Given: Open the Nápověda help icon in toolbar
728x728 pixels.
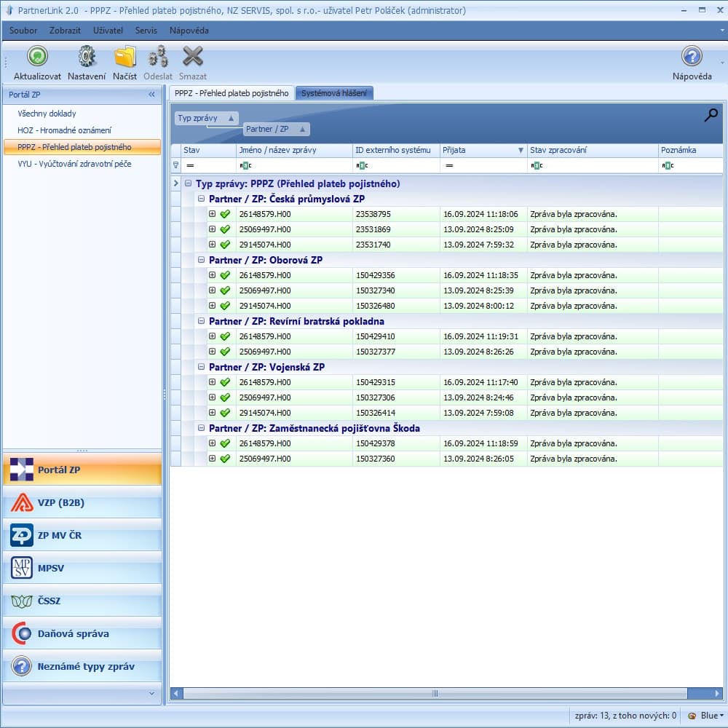Looking at the screenshot, I should (692, 57).
